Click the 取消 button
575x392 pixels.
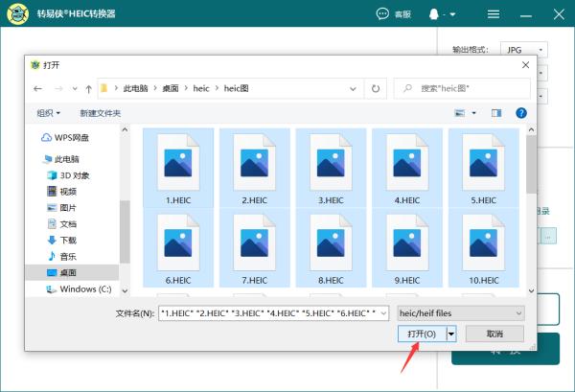pos(494,334)
